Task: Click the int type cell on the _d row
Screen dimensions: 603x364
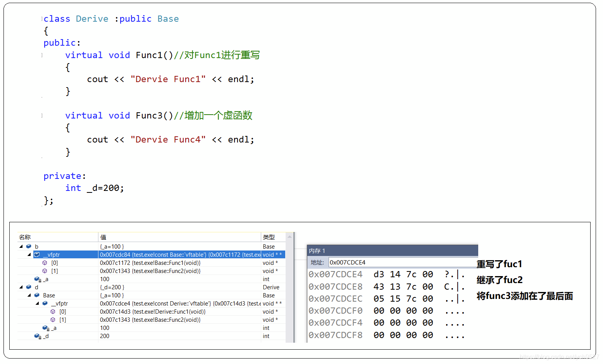Action: pos(266,336)
